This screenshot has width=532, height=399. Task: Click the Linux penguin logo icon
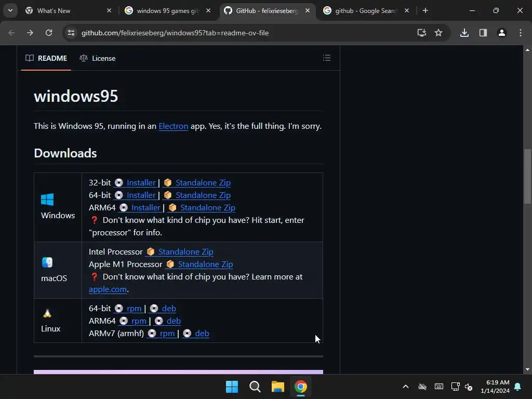click(47, 313)
